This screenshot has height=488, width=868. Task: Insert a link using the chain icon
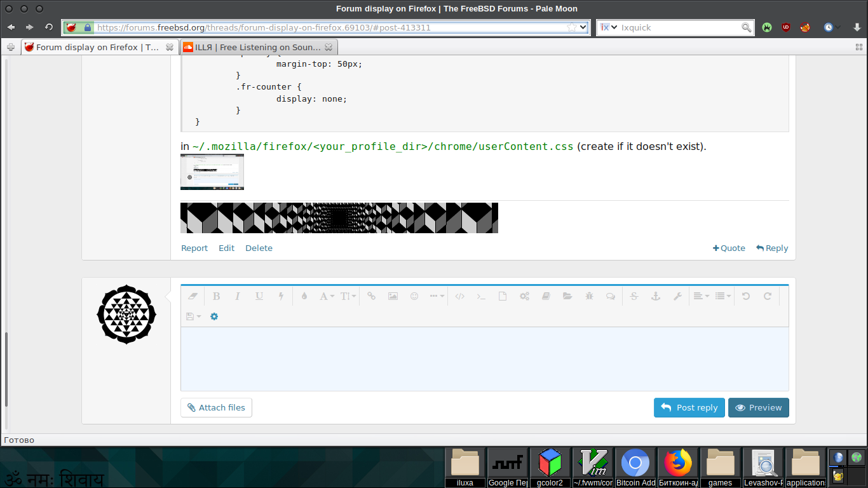point(372,296)
